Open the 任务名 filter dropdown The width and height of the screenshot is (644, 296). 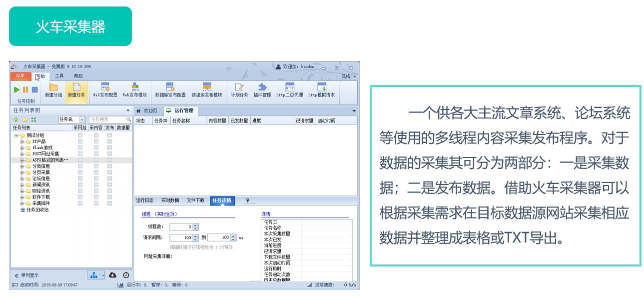[82, 120]
